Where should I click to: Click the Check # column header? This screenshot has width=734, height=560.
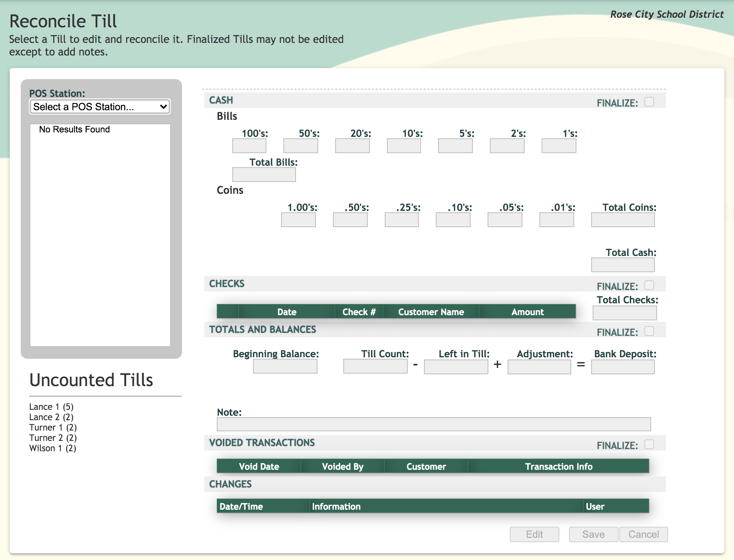click(x=358, y=312)
